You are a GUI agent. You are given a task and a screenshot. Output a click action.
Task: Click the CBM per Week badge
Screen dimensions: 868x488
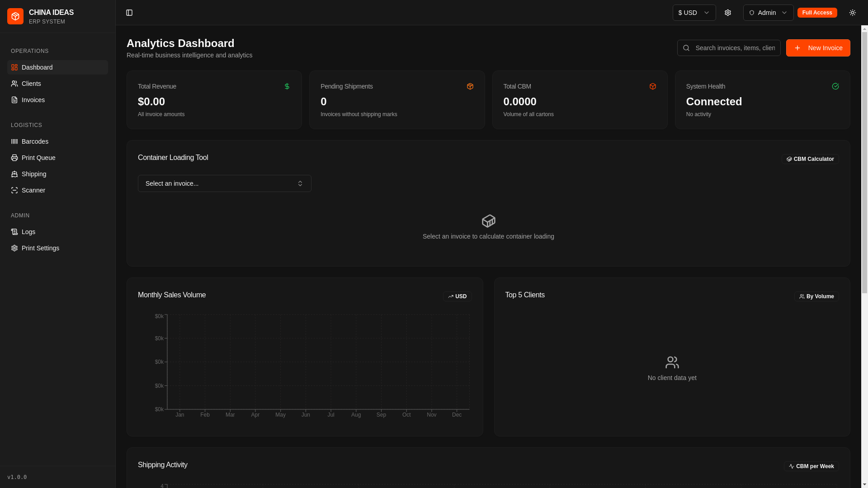tap(811, 466)
